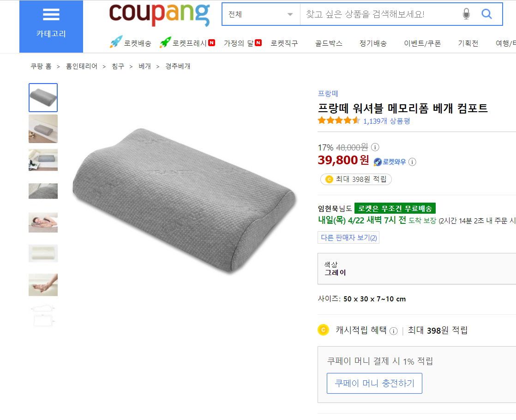The height and width of the screenshot is (420, 516).
Task: Click the info icon beside 로켓와우
Action: (412, 162)
